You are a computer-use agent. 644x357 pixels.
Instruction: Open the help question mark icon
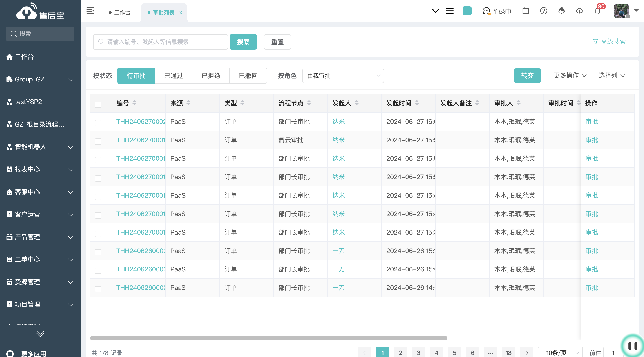pyautogui.click(x=543, y=11)
